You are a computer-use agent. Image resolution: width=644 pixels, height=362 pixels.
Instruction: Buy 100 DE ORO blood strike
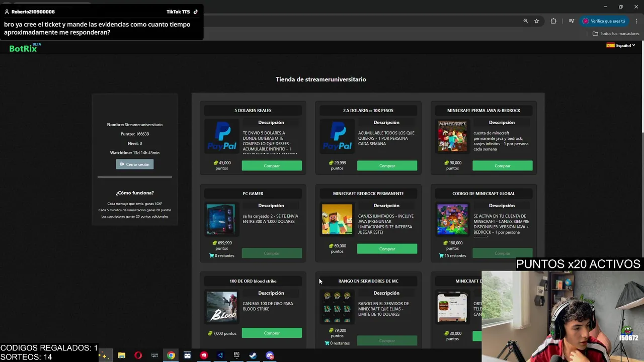click(272, 333)
